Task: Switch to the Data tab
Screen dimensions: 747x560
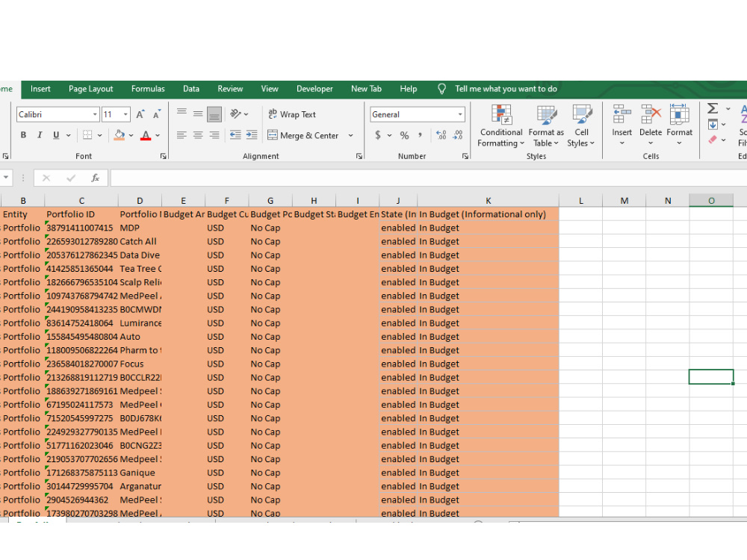Action: click(191, 89)
